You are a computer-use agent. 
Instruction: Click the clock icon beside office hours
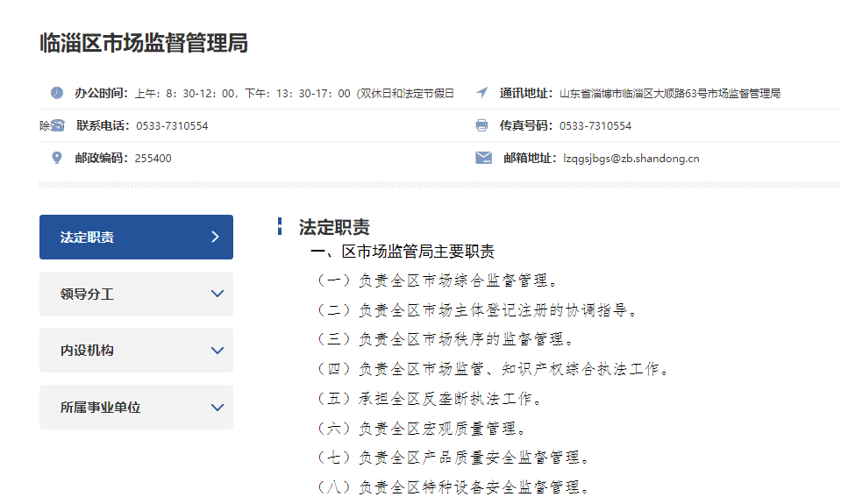pyautogui.click(x=57, y=93)
